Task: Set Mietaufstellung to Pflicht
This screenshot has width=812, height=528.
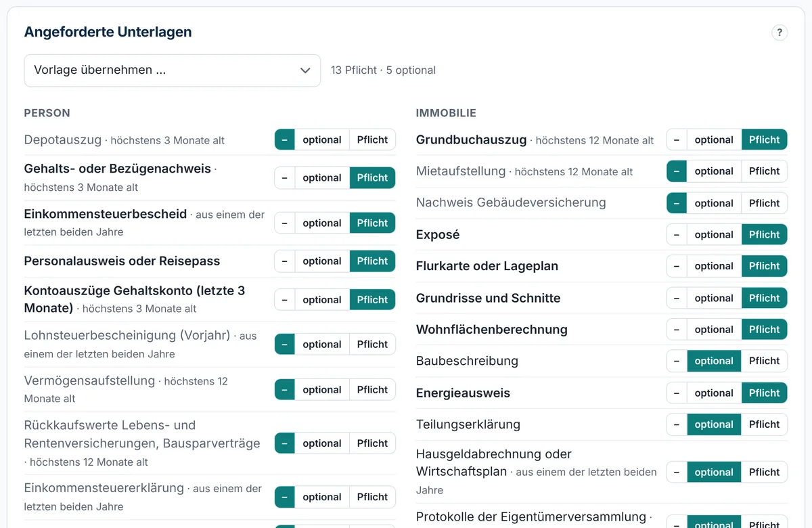Action: (765, 171)
